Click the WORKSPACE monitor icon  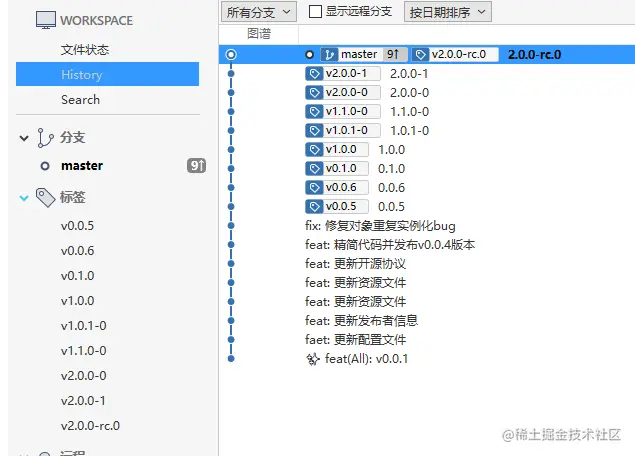pyautogui.click(x=46, y=20)
